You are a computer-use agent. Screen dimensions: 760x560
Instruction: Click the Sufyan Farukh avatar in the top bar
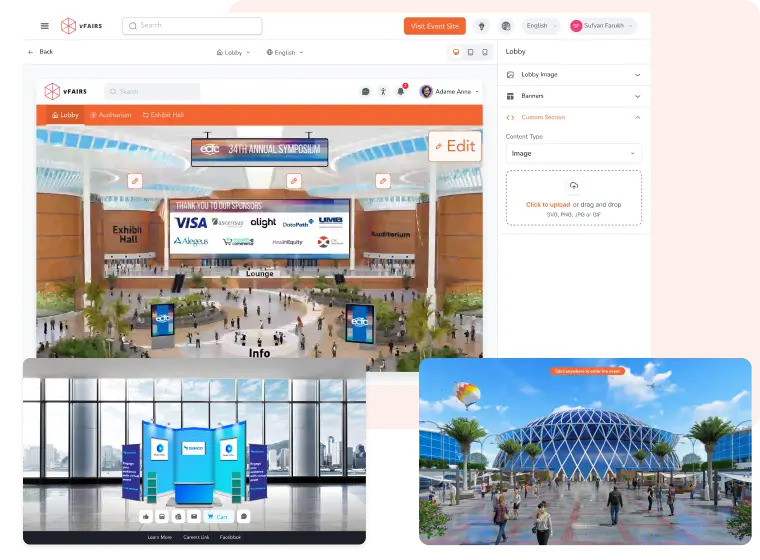pos(576,26)
